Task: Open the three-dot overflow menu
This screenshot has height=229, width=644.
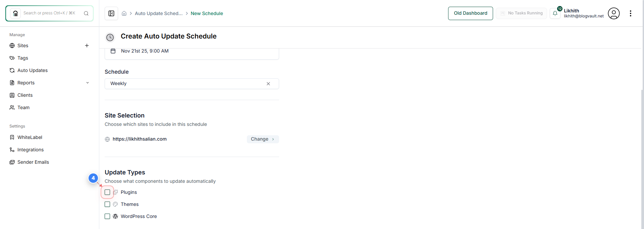Action: [x=631, y=13]
